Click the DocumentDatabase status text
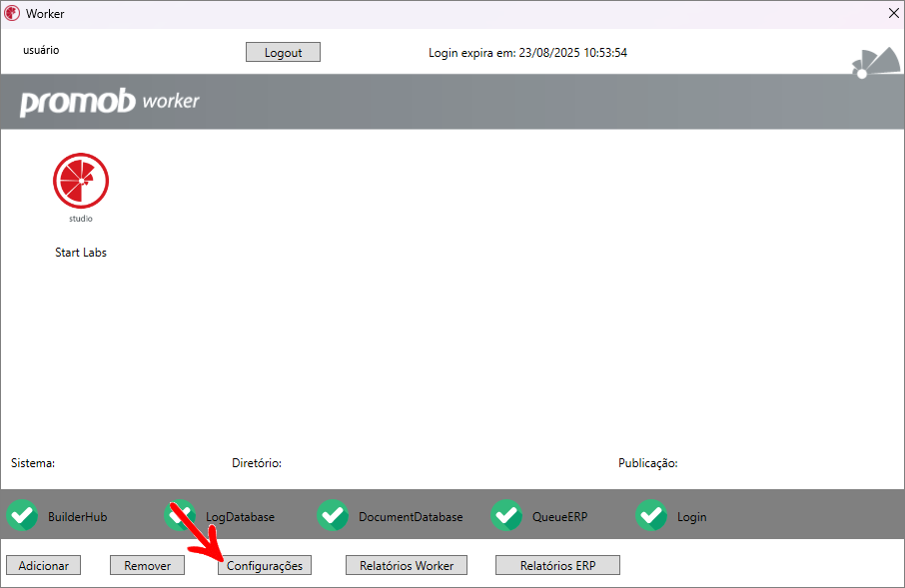This screenshot has width=905, height=588. point(411,517)
